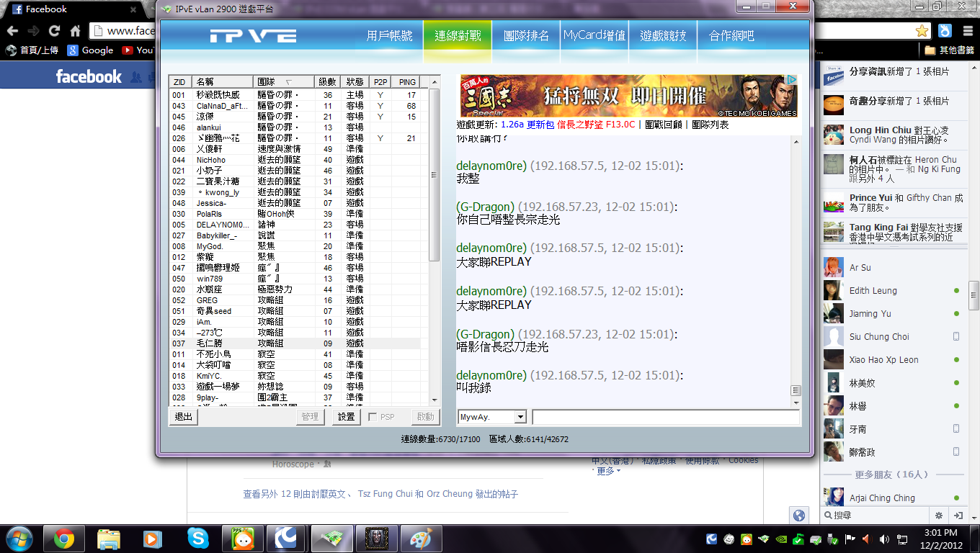The image size is (980, 553).
Task: Open chat with Edith Leung
Action: point(892,291)
